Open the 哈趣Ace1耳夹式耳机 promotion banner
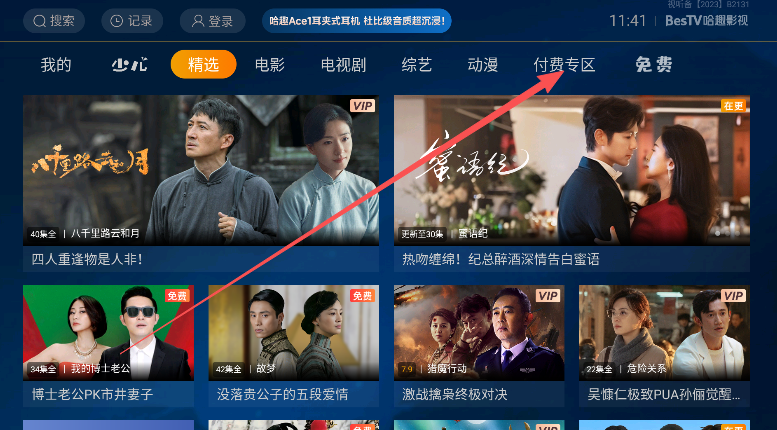 [x=357, y=21]
